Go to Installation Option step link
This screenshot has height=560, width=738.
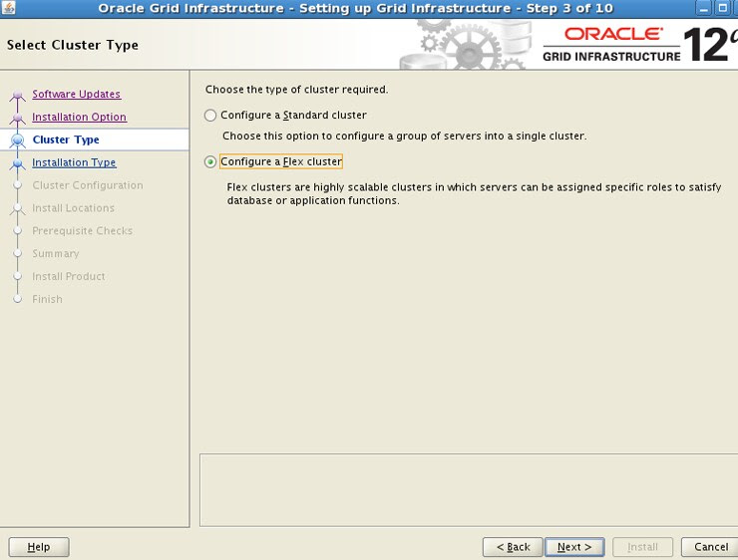[79, 117]
